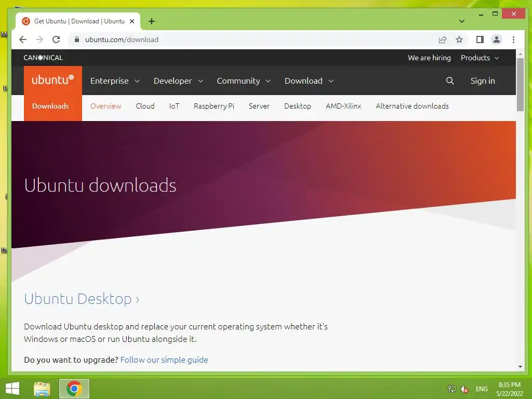532x399 pixels.
Task: Click Sign in
Action: pos(483,81)
